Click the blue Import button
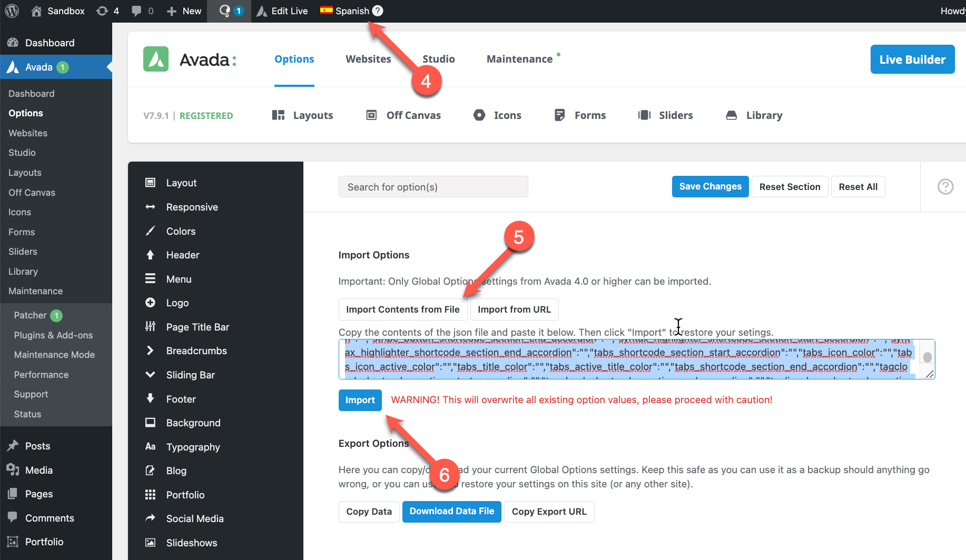This screenshot has width=966, height=560. pos(360,400)
